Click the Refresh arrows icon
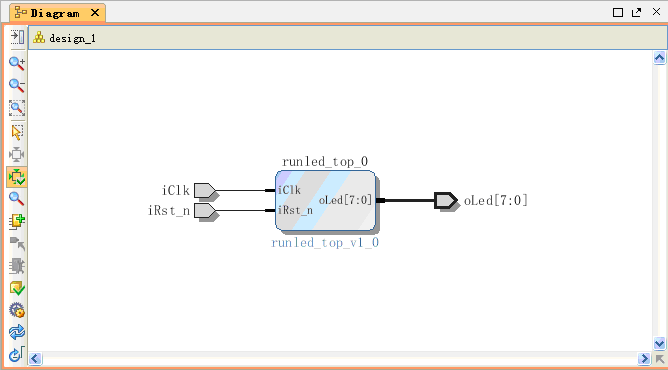The width and height of the screenshot is (668, 370). (17, 332)
